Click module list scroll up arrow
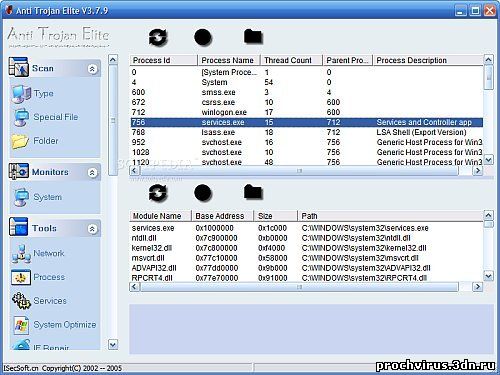 coord(488,215)
